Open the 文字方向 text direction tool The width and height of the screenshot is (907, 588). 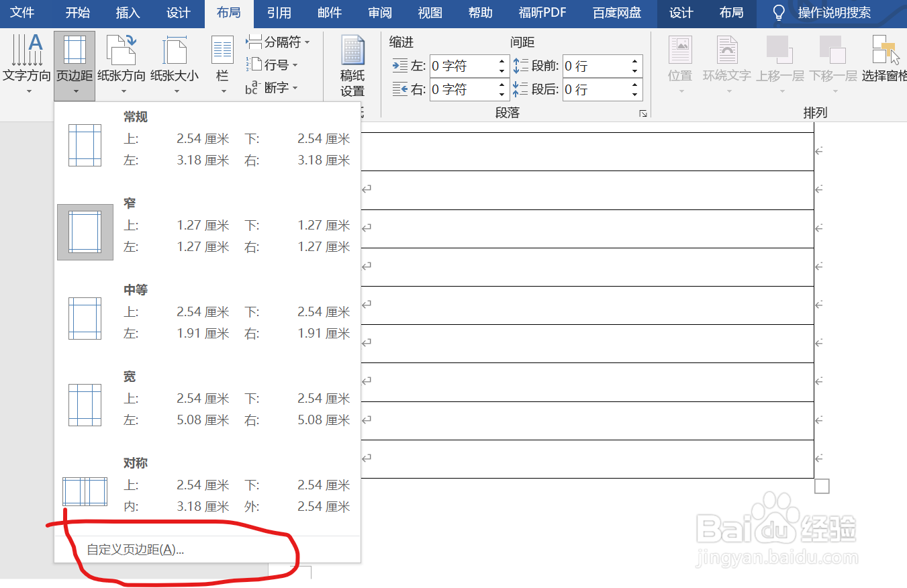coord(27,64)
